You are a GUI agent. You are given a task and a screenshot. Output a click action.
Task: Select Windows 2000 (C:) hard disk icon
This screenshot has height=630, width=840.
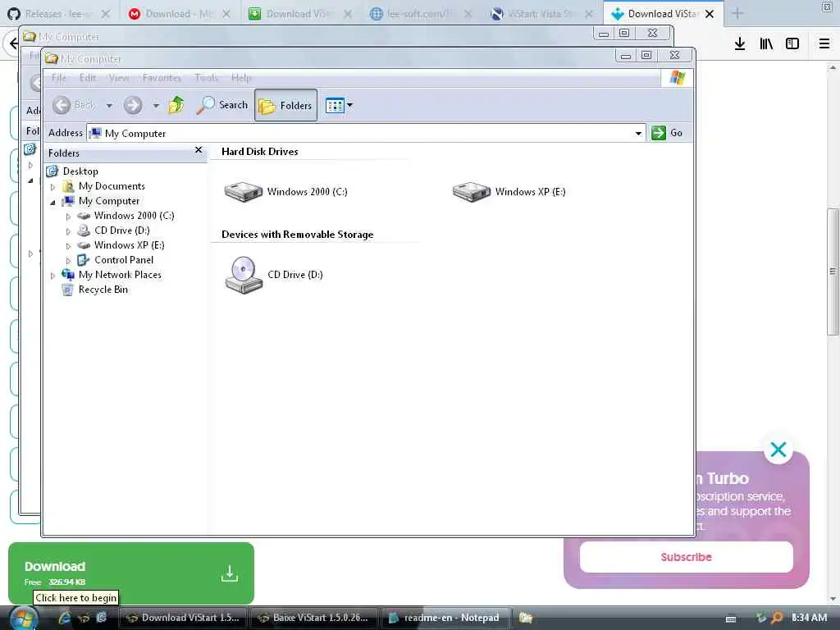(243, 191)
